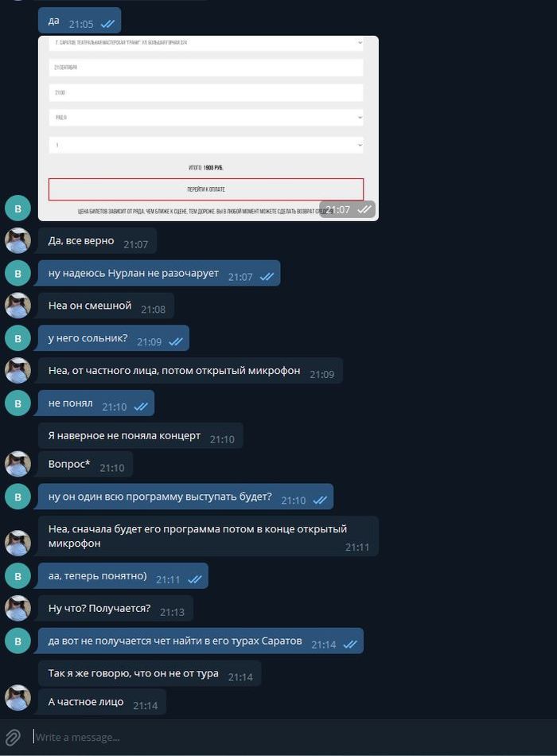Open the ticket order screenshot image
The image size is (557, 756).
pyautogui.click(x=208, y=128)
